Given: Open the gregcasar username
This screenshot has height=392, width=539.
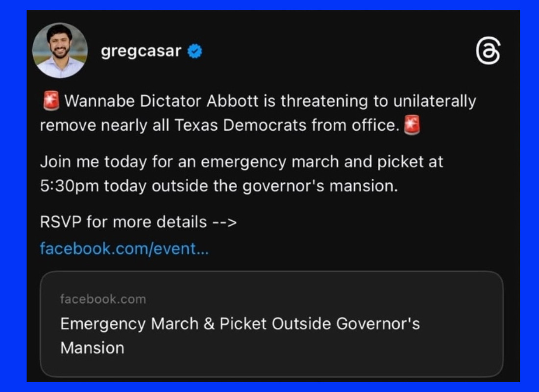Looking at the screenshot, I should [x=141, y=51].
